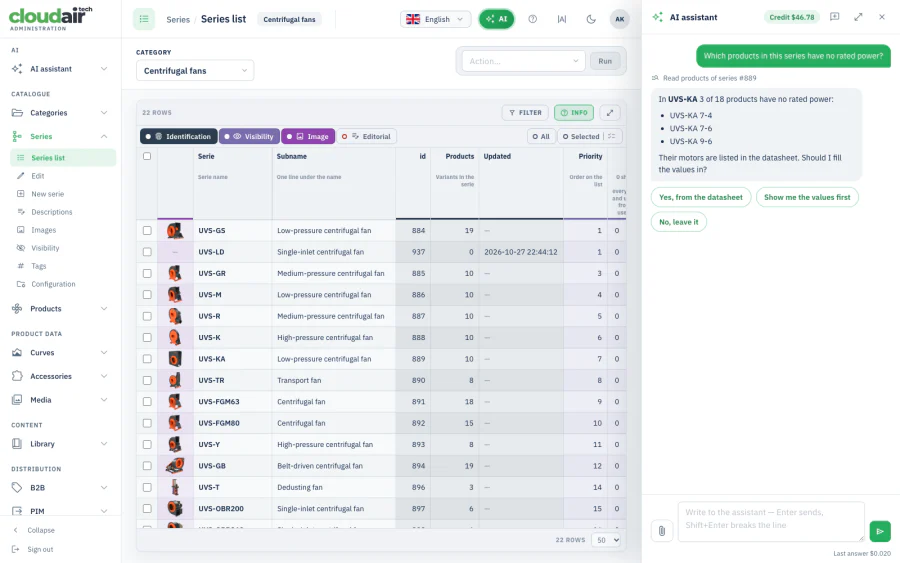Choose No, leave it
The width and height of the screenshot is (900, 563).
click(678, 222)
